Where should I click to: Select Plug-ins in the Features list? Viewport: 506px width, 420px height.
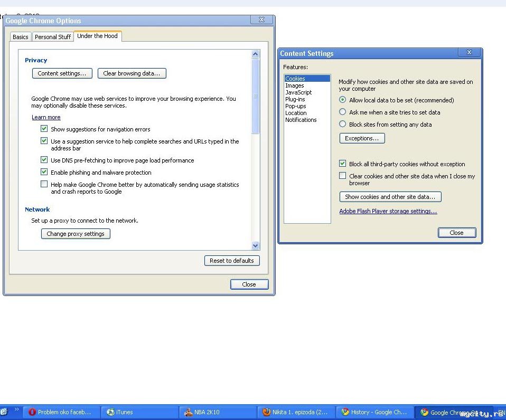click(x=307, y=99)
